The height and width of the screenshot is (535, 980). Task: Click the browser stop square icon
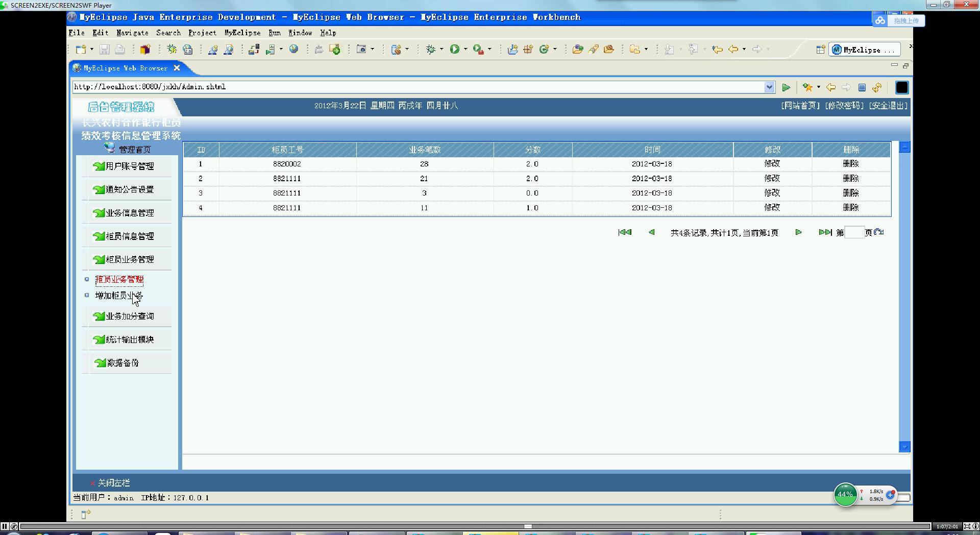pos(862,87)
